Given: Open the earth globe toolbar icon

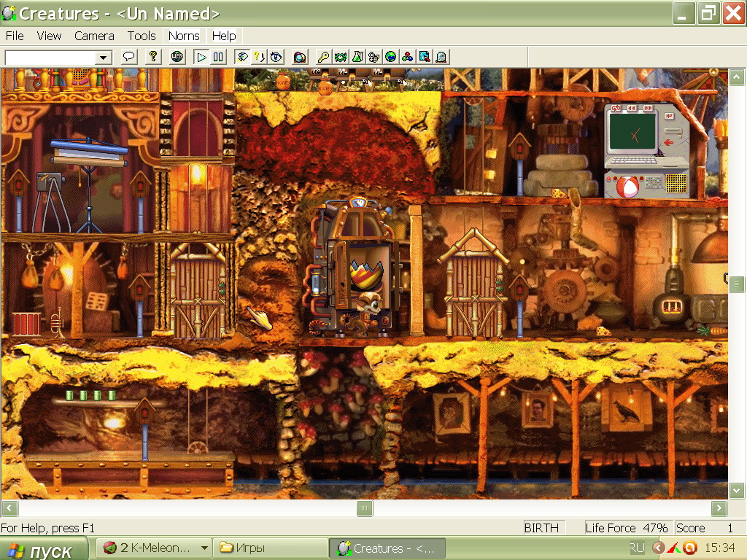Looking at the screenshot, I should [391, 57].
